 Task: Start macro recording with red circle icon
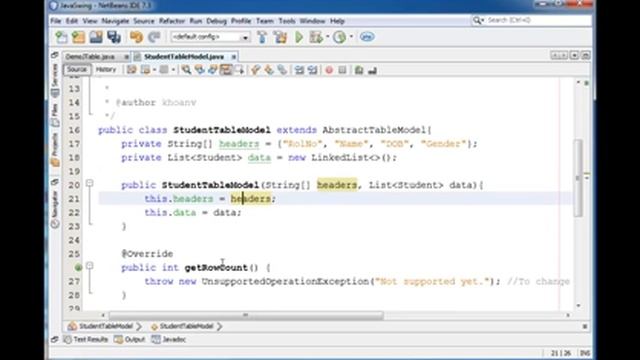click(329, 70)
